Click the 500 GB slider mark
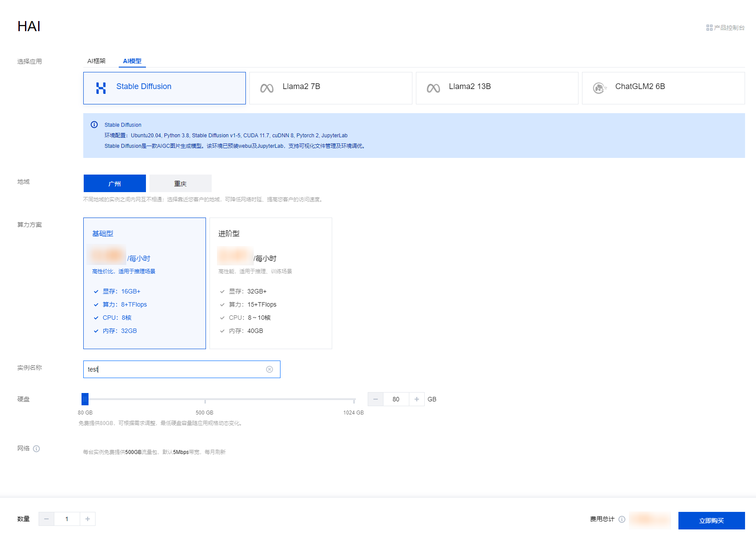 (x=205, y=413)
